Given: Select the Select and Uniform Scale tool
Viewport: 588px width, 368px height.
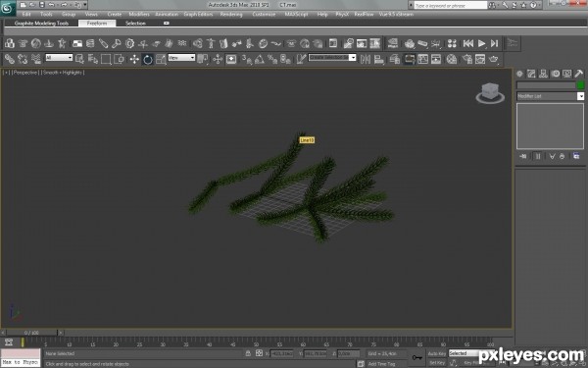Looking at the screenshot, I should [x=161, y=59].
